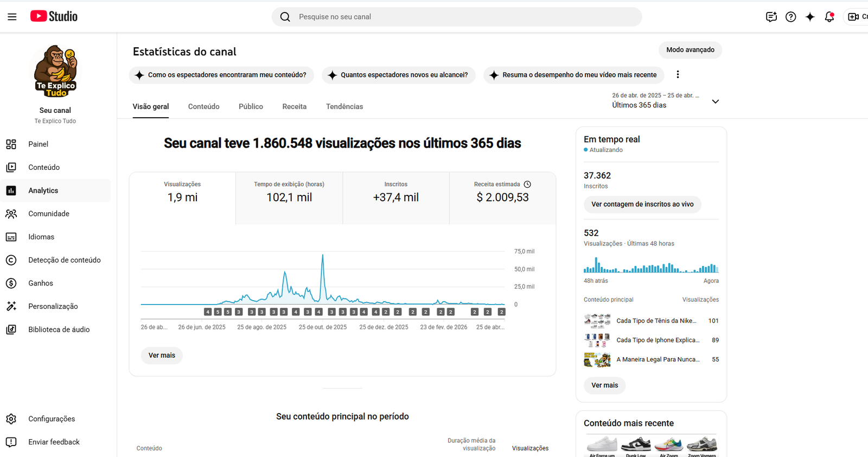Viewport: 868px width, 457px height.
Task: Open the three-dot menu next to suggestions
Action: tap(678, 75)
